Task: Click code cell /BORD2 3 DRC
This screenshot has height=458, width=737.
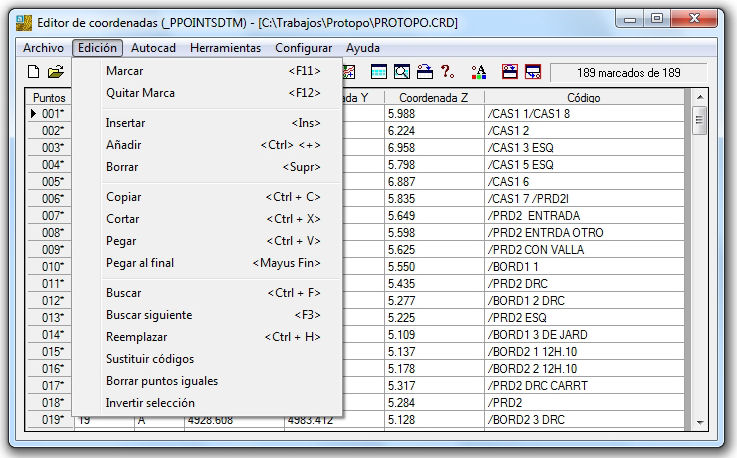Action: (584, 419)
